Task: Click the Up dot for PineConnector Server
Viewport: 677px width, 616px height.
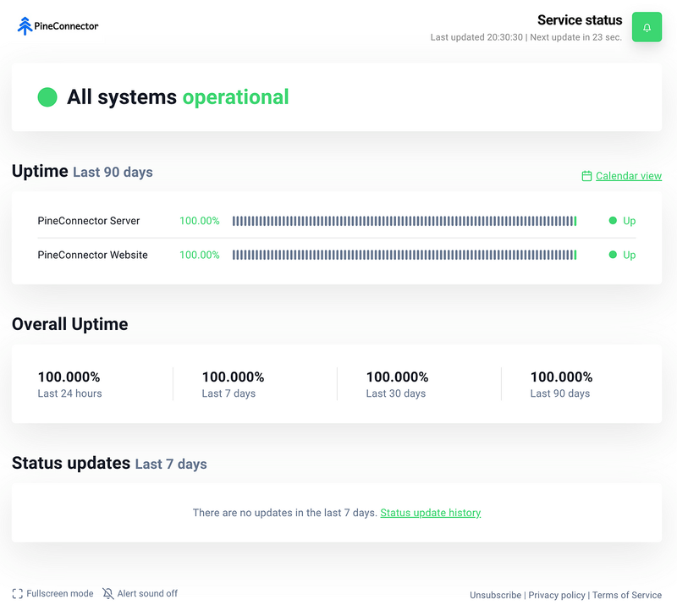Action: (614, 220)
